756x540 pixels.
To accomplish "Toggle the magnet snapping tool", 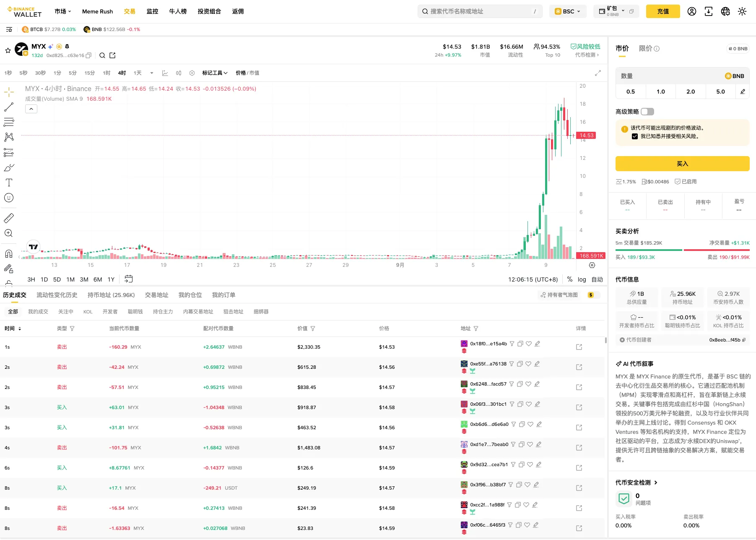I will coord(9,253).
